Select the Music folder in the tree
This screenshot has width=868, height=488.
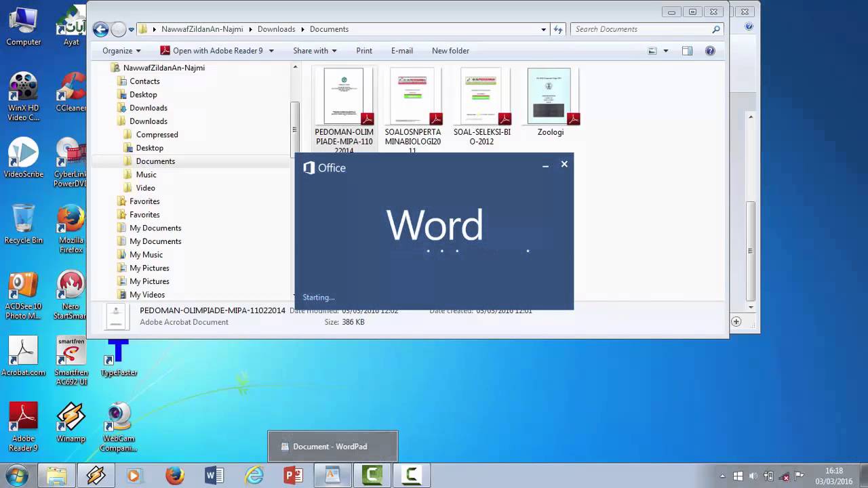pos(146,175)
